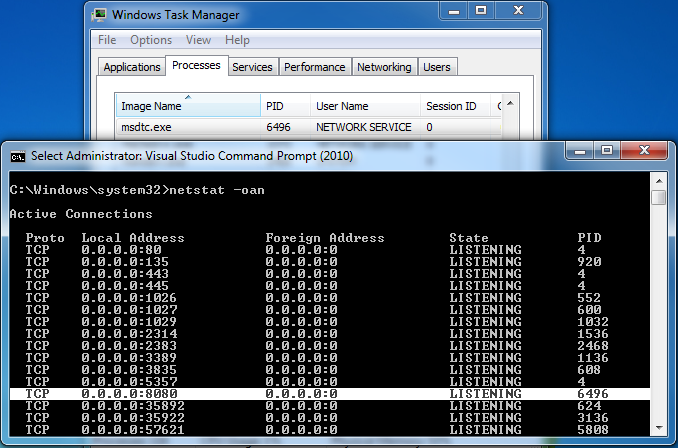Viewport: 678px width, 448px height.
Task: Sort processes by Image Name column
Action: [x=188, y=106]
